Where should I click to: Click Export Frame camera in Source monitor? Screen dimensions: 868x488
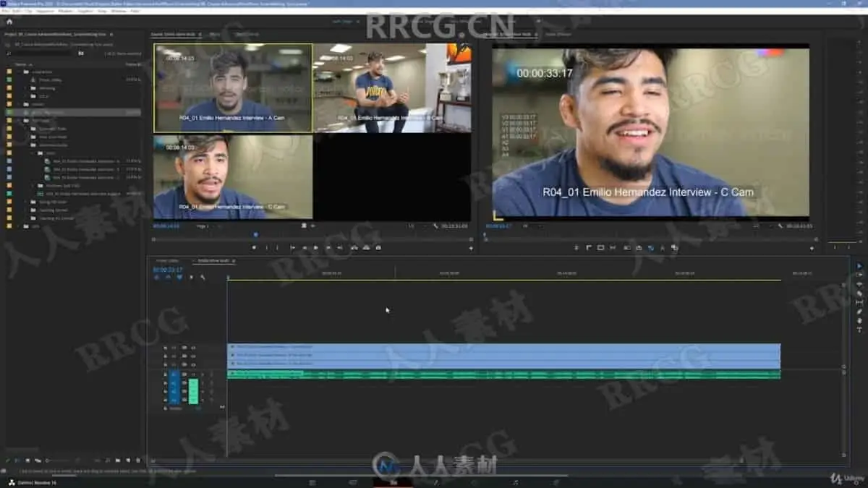[x=378, y=247]
